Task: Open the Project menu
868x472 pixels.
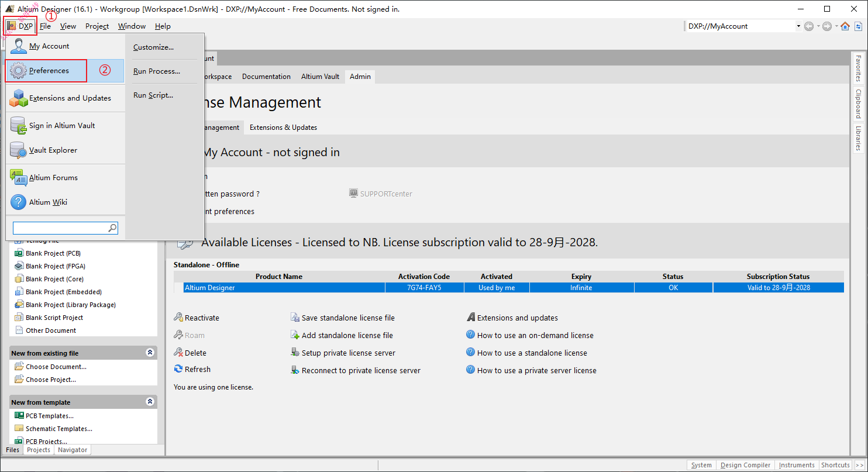Action: coord(97,26)
